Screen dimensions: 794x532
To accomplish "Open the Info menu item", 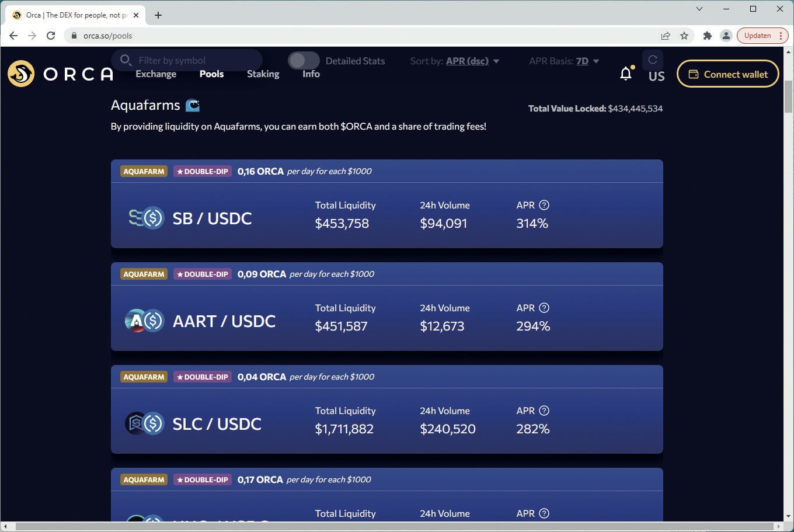I will coord(311,74).
